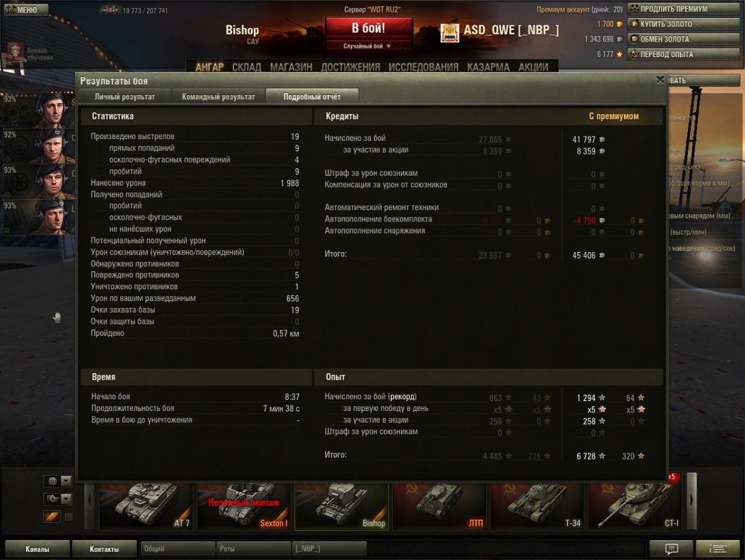
Task: Click the clan emblem next to ASD_QWE
Action: tap(449, 33)
